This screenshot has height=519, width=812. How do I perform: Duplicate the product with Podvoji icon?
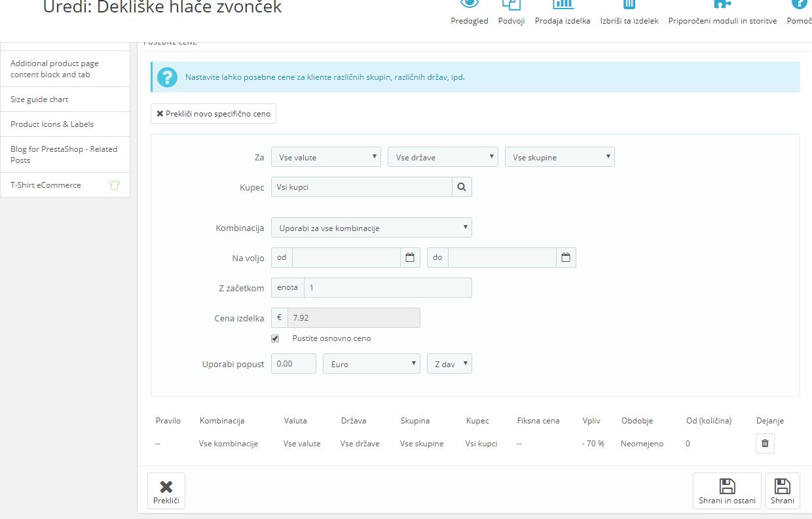[x=511, y=5]
